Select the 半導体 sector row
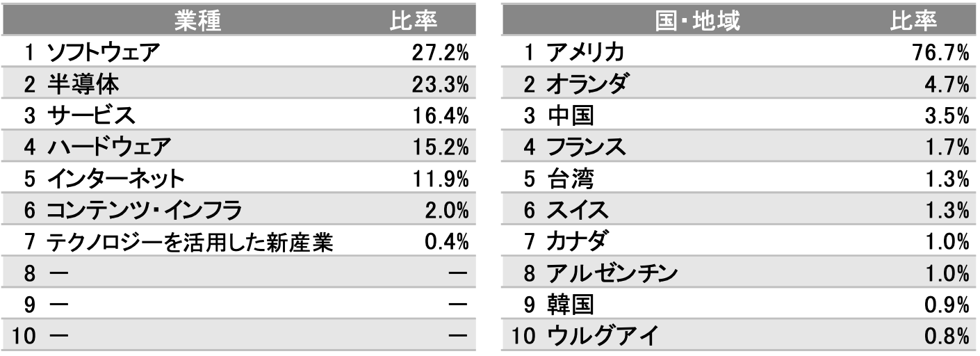980x356 pixels. [238, 84]
